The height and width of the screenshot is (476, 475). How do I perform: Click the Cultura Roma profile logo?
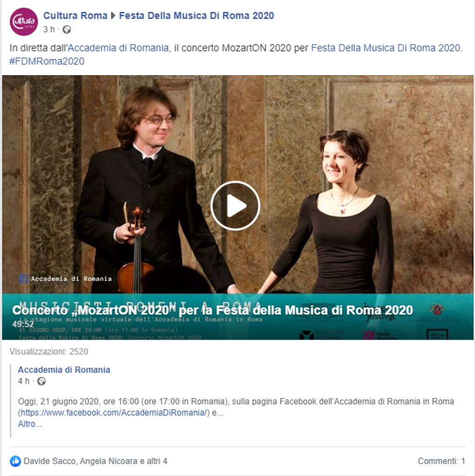pos(24,22)
